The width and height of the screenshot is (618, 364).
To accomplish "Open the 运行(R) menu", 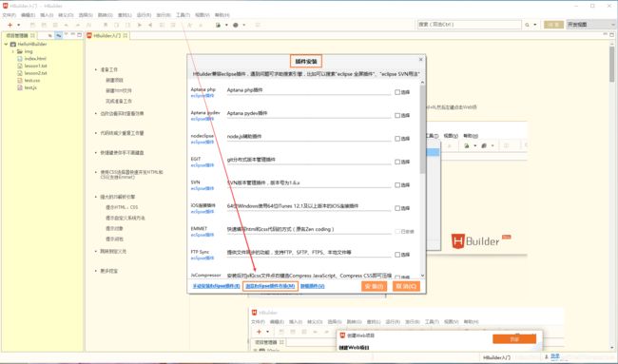I will pos(144,15).
